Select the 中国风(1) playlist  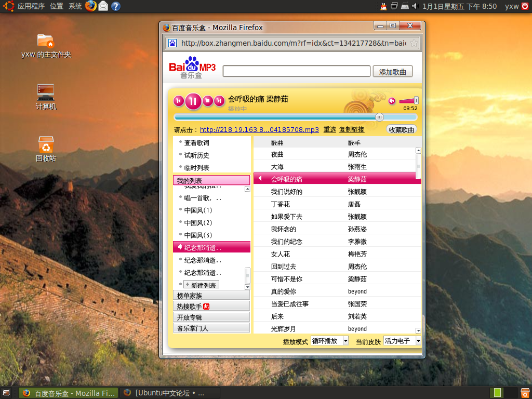[x=198, y=210]
